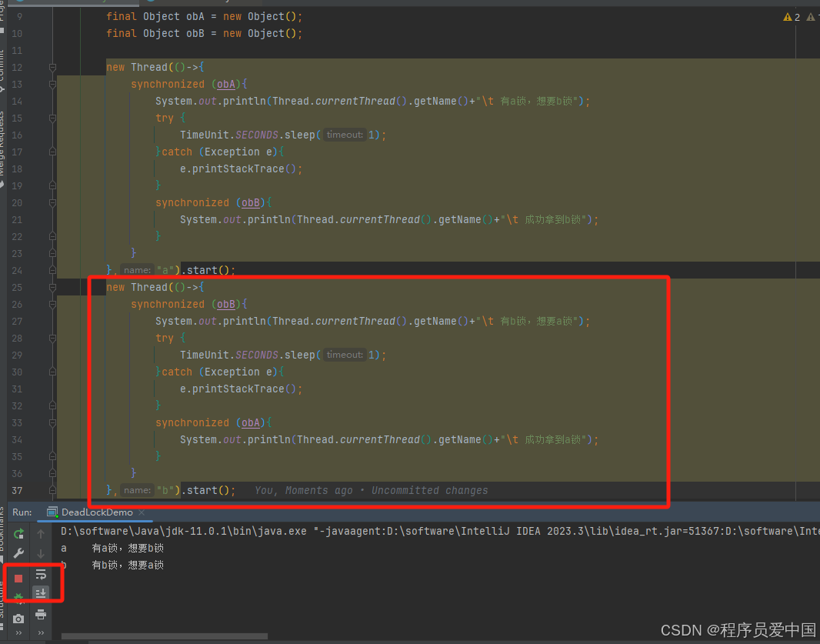The height and width of the screenshot is (644, 820).
Task: Click 'SECONDS' on line 16
Action: [257, 135]
